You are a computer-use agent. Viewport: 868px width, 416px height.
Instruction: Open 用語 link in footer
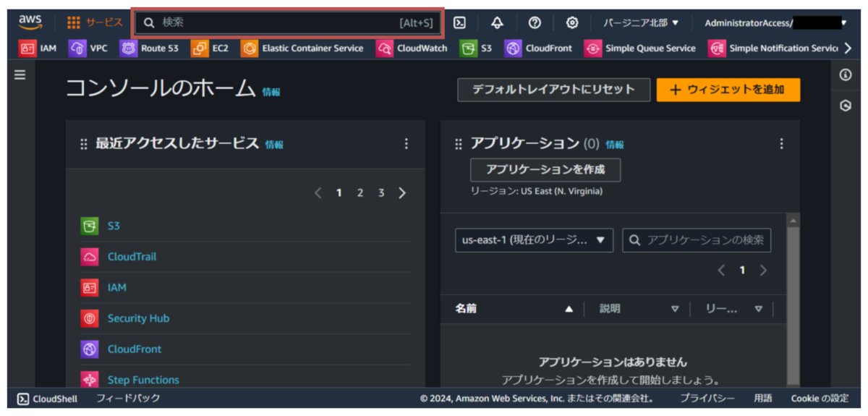763,399
